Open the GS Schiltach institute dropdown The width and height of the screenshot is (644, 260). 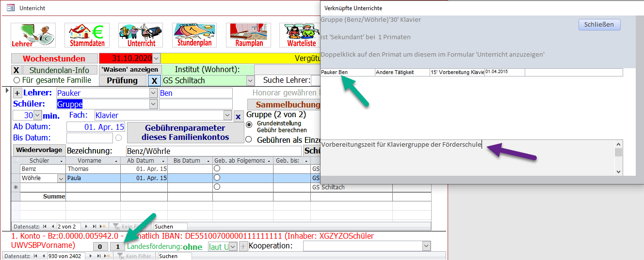point(250,81)
